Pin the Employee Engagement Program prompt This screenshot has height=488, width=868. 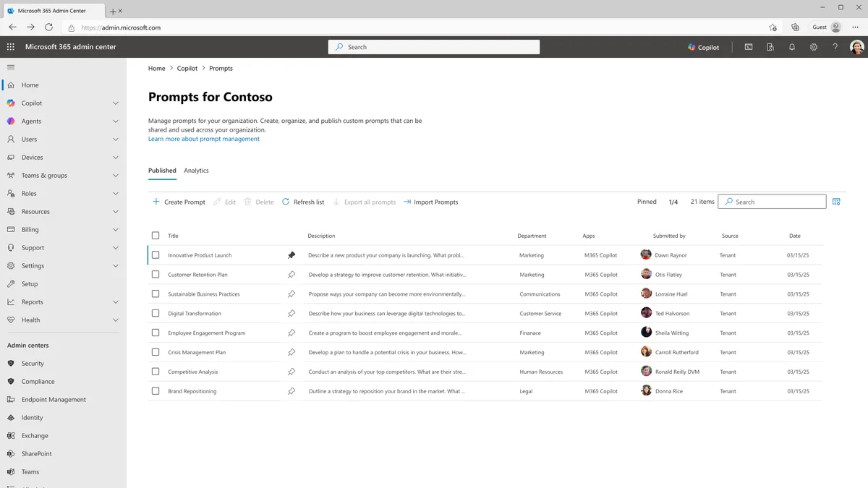tap(292, 333)
